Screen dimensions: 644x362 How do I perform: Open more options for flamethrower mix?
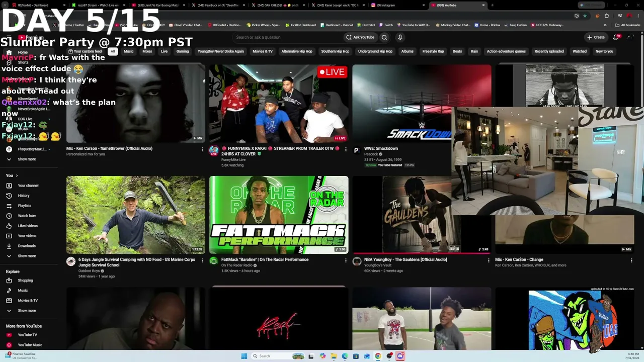click(203, 149)
